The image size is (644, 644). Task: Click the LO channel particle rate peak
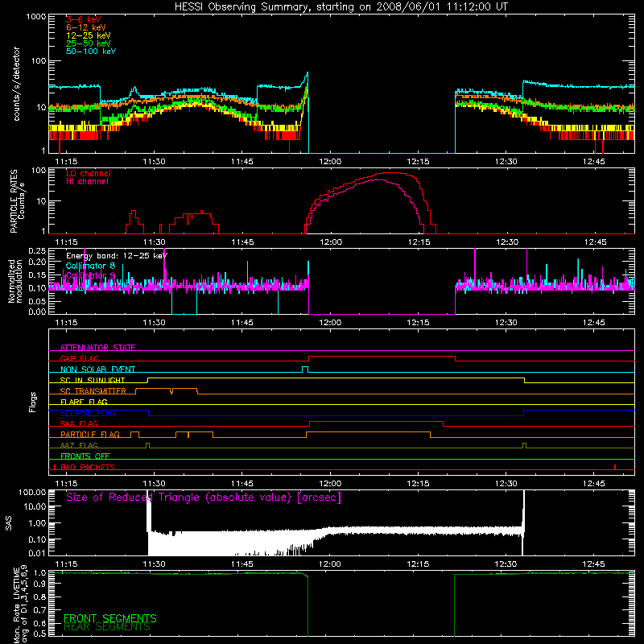pyautogui.click(x=391, y=173)
